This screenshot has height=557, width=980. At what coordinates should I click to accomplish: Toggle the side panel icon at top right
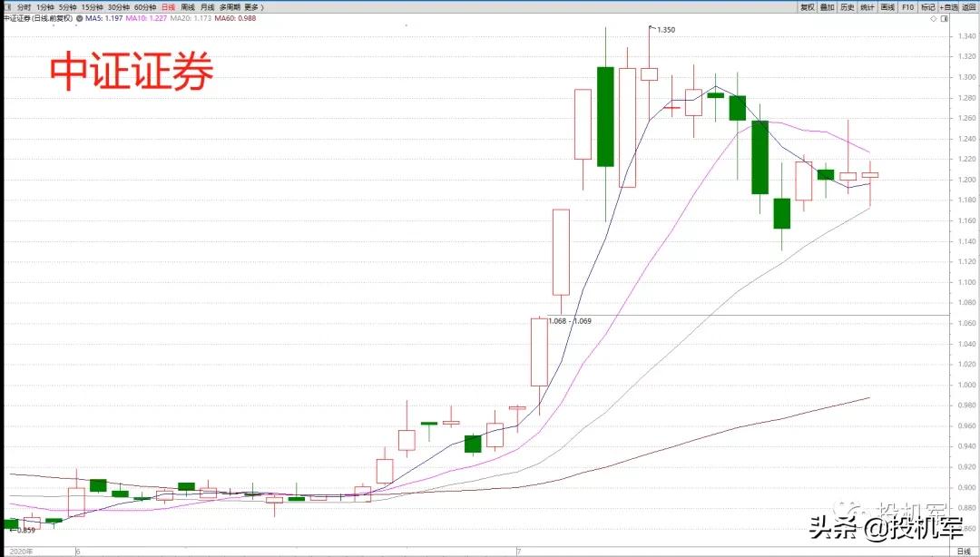click(x=945, y=19)
